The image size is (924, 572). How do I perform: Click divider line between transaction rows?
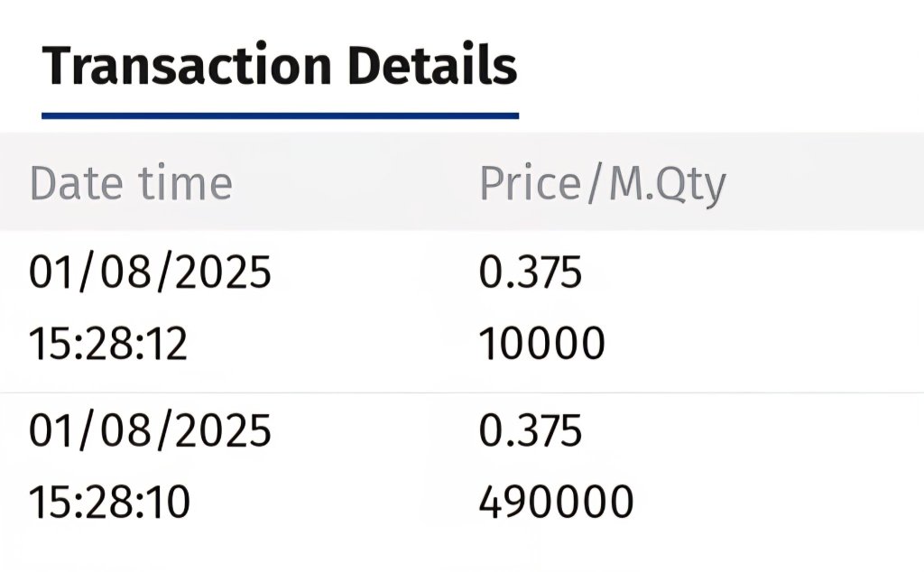pyautogui.click(x=462, y=392)
